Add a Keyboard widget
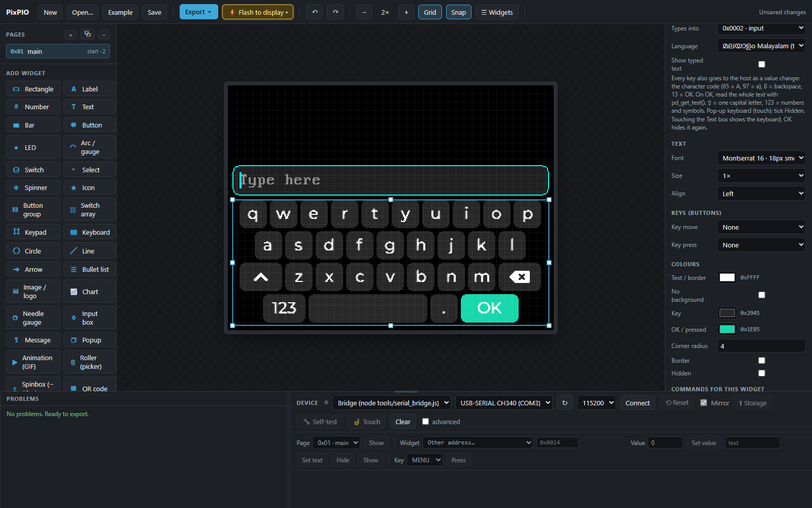Screen dimensions: 812x508 tap(90, 232)
